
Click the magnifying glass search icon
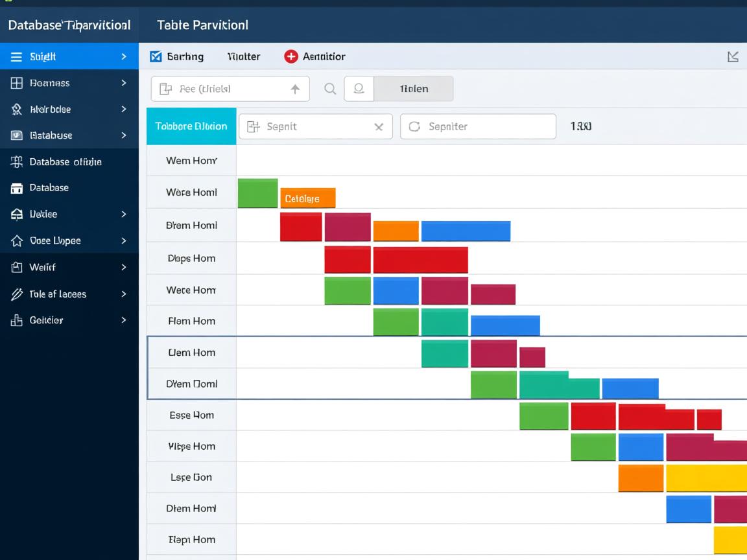tap(330, 89)
